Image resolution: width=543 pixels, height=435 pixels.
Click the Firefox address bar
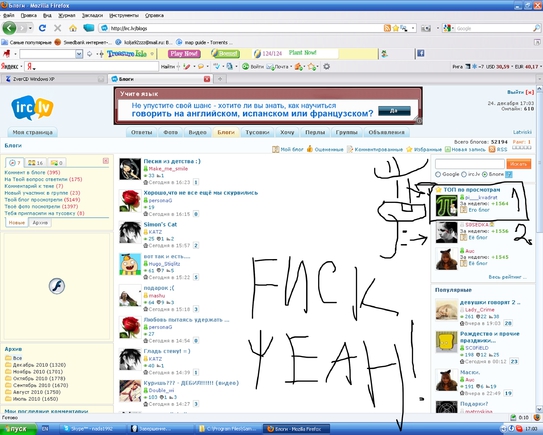point(242,28)
